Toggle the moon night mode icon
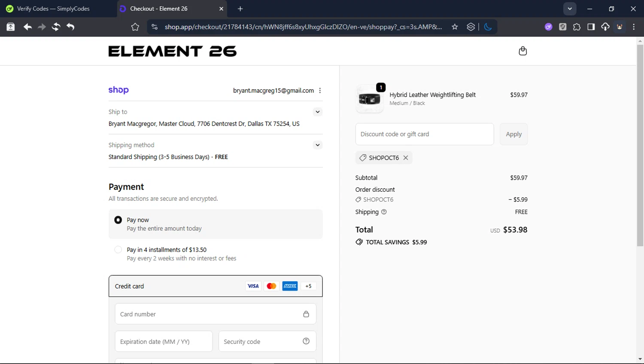The image size is (644, 364). coord(488,27)
